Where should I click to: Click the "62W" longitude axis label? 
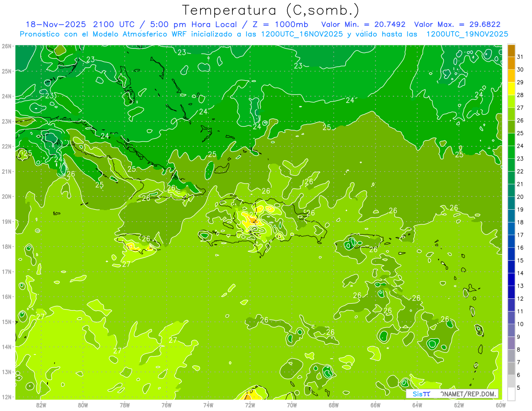tap(459, 404)
